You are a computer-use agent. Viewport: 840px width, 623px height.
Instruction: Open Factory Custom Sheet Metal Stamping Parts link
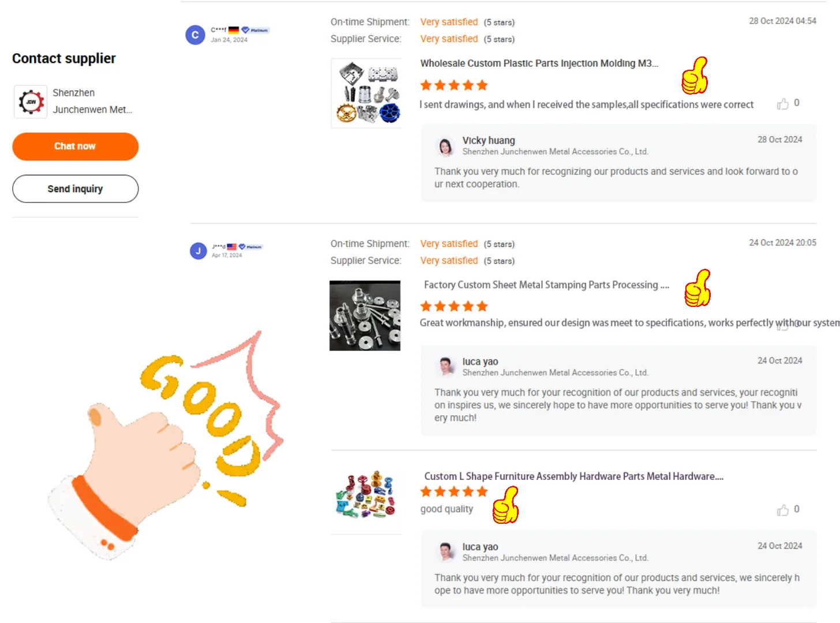click(x=546, y=285)
